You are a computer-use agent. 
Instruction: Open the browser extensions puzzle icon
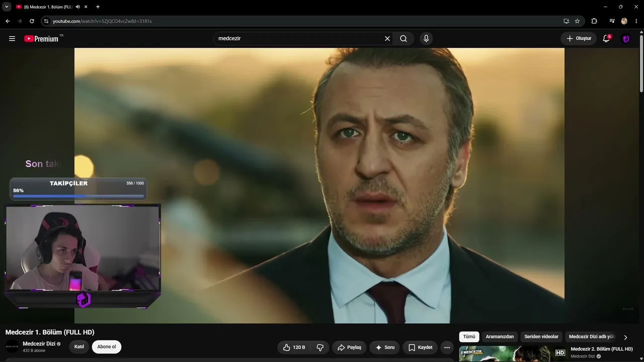click(x=594, y=21)
